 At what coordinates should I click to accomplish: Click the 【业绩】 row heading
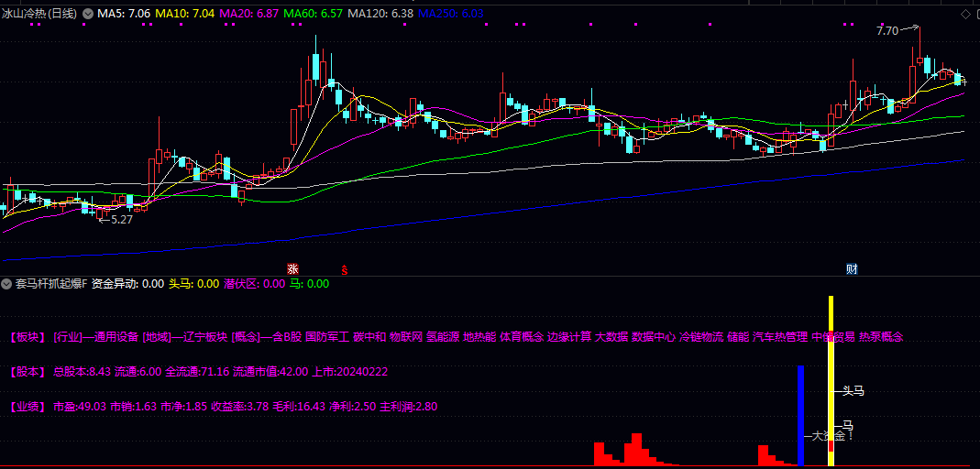28,407
